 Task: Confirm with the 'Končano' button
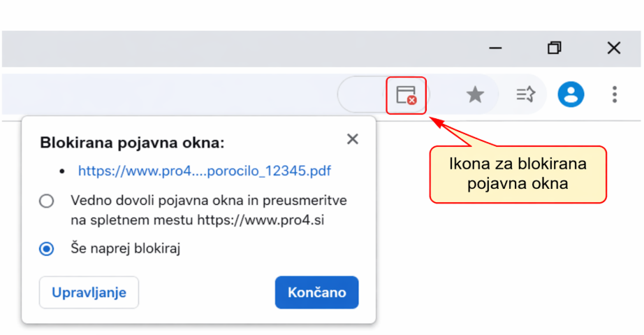coord(316,292)
